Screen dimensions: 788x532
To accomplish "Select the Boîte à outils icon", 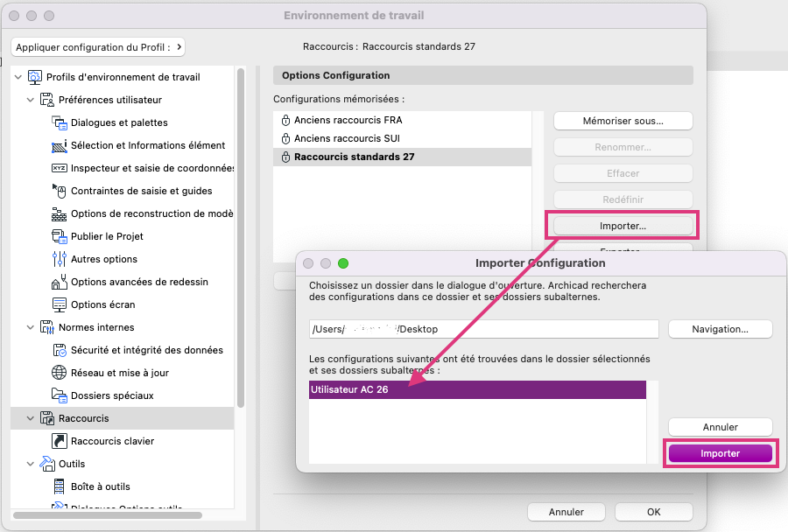I will (60, 486).
